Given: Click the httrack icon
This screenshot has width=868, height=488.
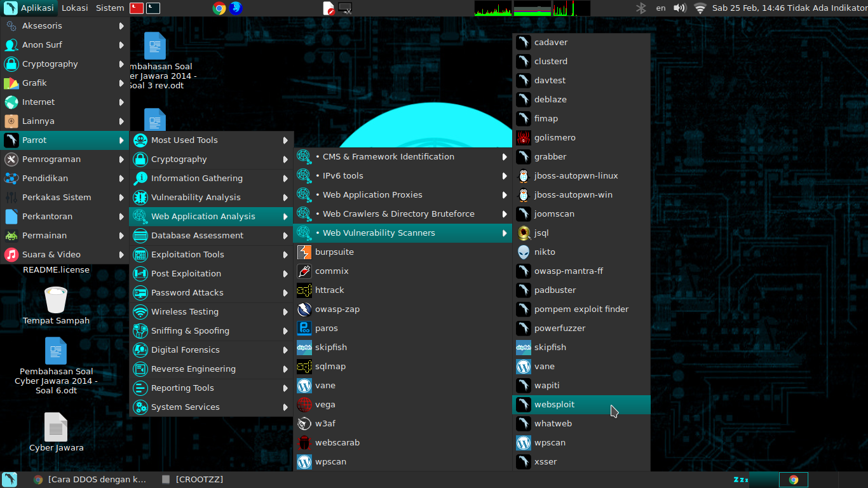Looking at the screenshot, I should tap(304, 290).
